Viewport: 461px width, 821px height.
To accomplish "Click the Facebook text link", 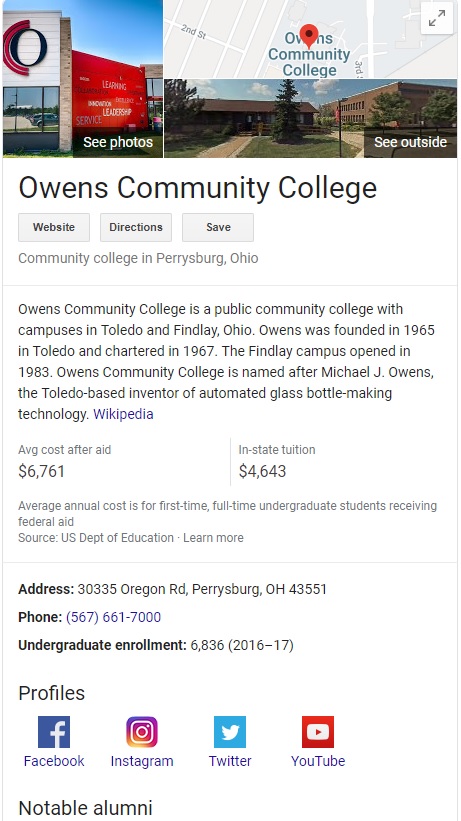I will (x=54, y=761).
